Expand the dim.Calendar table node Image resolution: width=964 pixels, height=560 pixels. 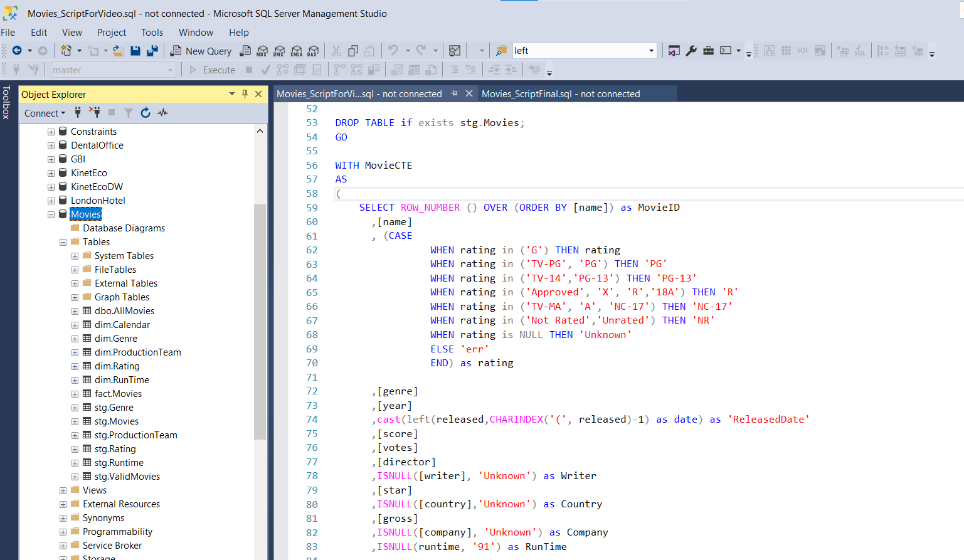75,325
